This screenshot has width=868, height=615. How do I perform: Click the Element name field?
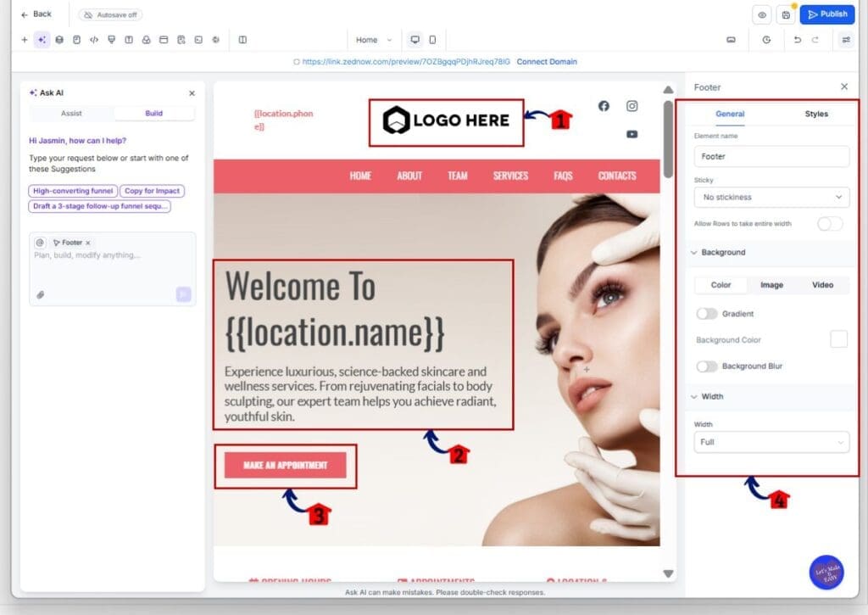(x=771, y=156)
